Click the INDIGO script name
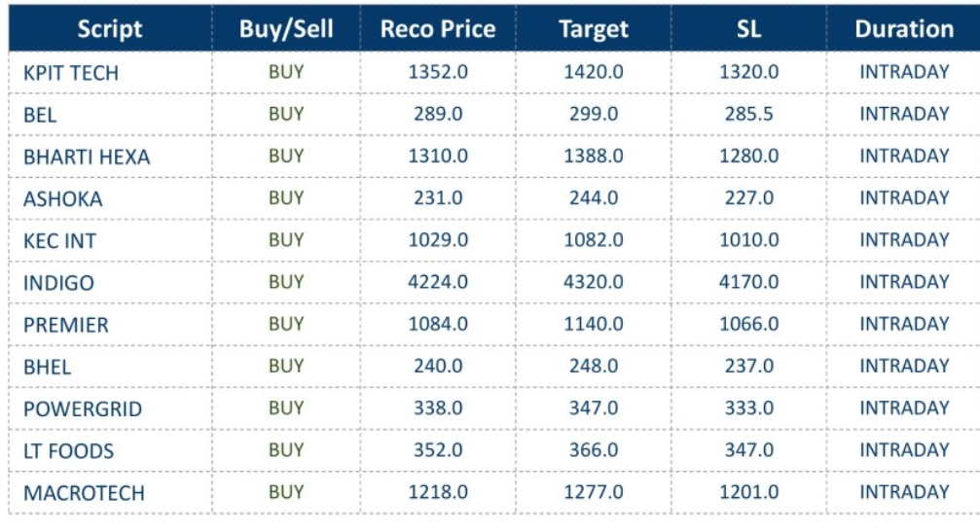Screen dimensions: 980x531 click(x=58, y=283)
